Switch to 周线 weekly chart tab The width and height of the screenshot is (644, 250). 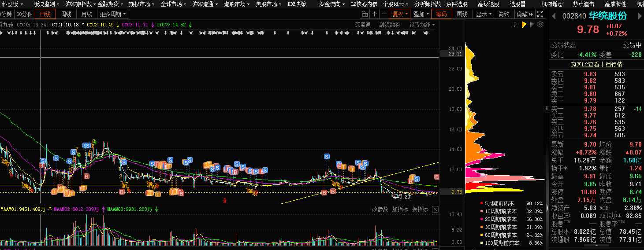[66, 14]
